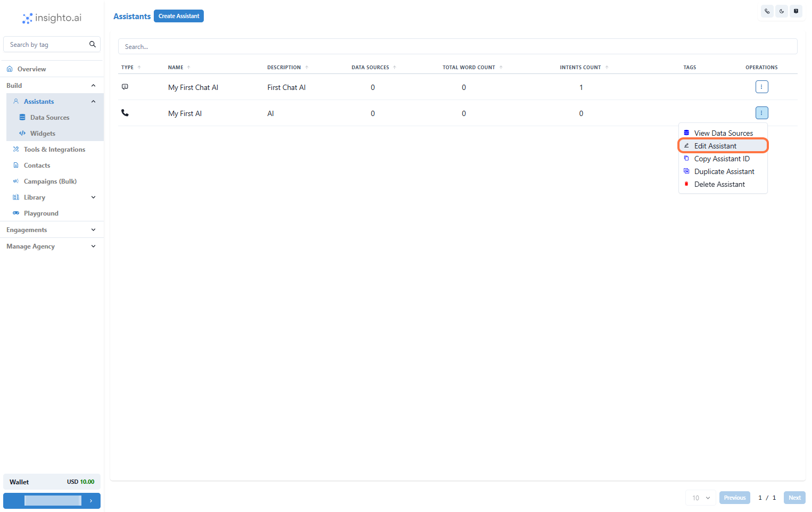
Task: Click the chat type icon for My First Chat AI
Action: [125, 87]
